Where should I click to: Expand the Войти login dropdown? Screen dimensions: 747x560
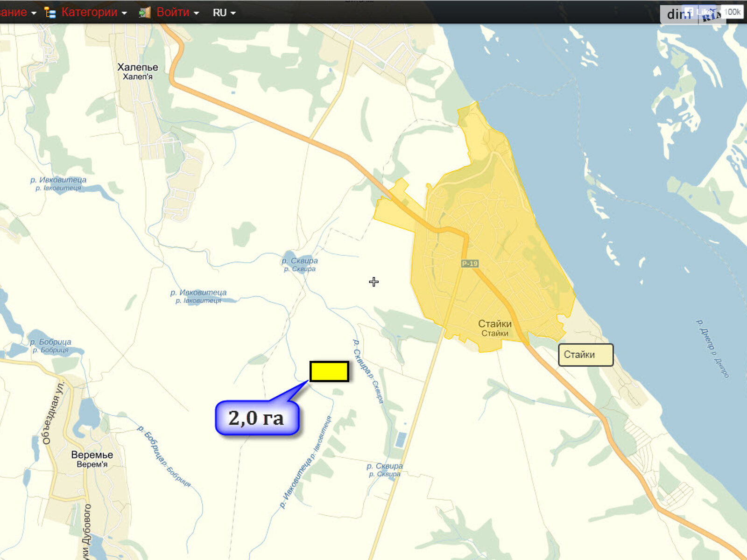click(178, 13)
